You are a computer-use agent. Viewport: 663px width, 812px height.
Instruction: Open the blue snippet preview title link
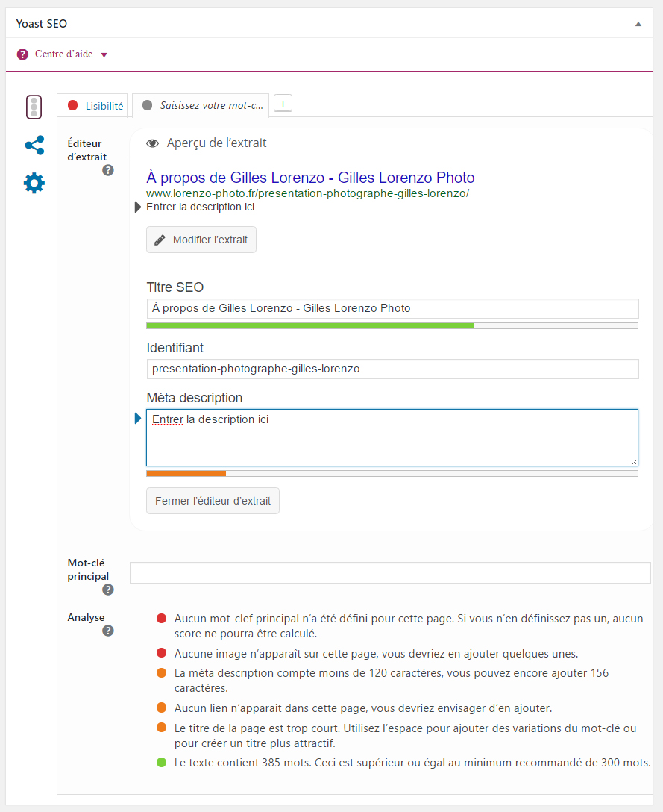point(310,178)
